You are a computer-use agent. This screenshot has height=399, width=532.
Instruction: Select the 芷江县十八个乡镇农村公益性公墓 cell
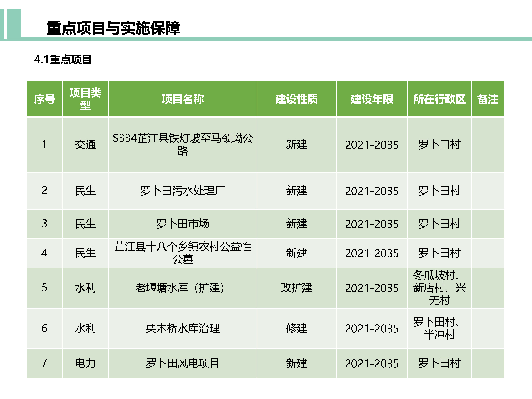click(x=183, y=253)
